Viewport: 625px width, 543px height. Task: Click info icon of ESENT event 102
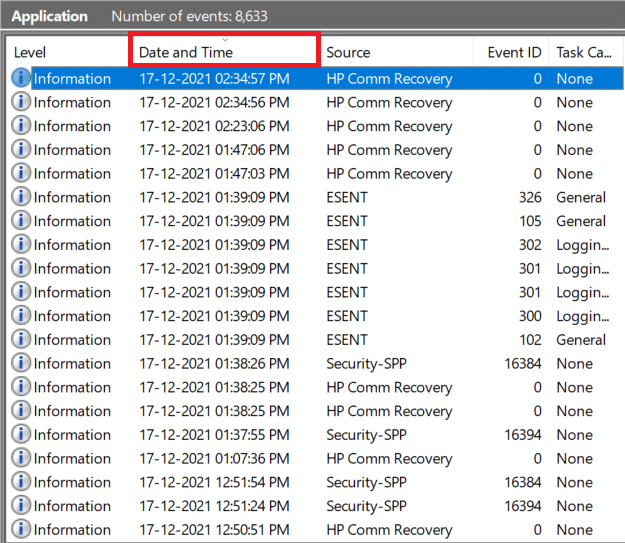[21, 339]
